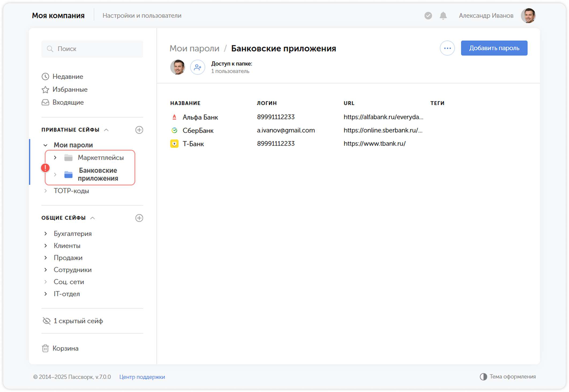Viewport: 569px width, 392px height.
Task: Click the Маркетплейсы gray folder icon
Action: pos(68,158)
